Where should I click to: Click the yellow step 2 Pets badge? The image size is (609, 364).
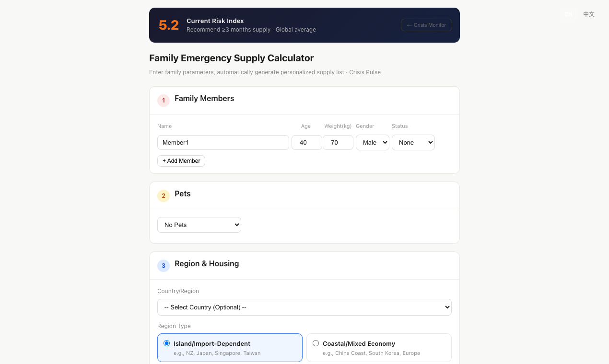click(164, 196)
